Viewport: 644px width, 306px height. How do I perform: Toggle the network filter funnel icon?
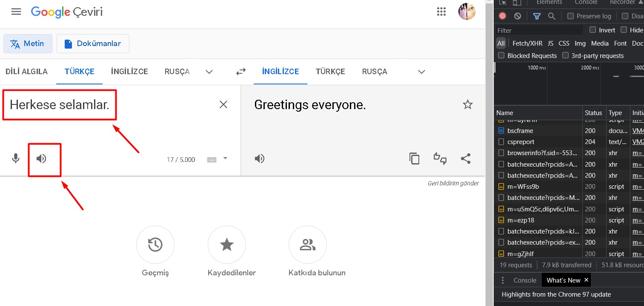coord(537,16)
